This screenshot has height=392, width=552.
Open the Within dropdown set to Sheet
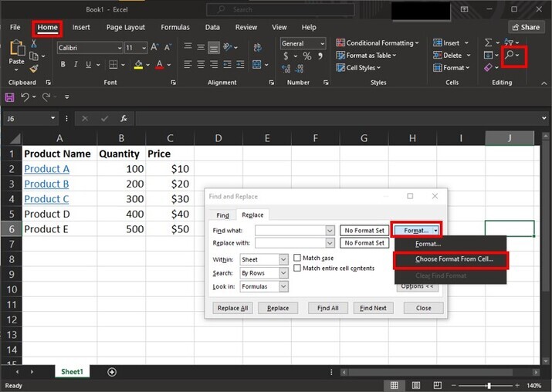point(264,260)
